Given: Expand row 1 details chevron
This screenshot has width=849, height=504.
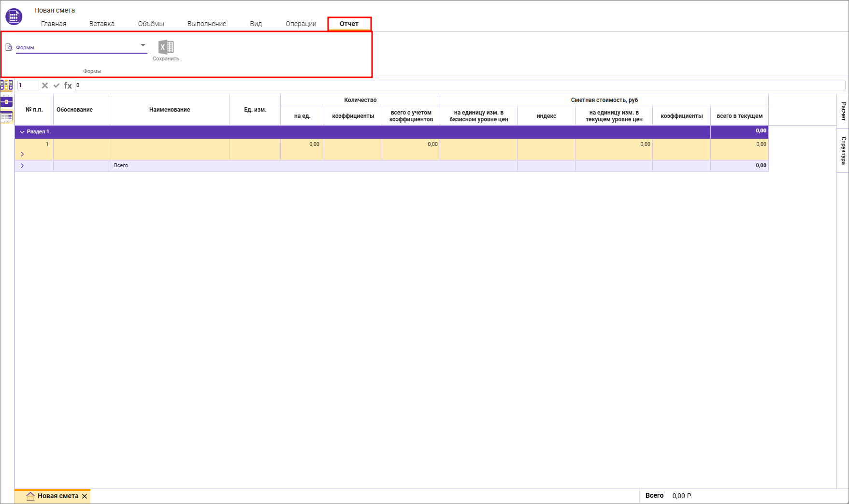Looking at the screenshot, I should pos(22,154).
